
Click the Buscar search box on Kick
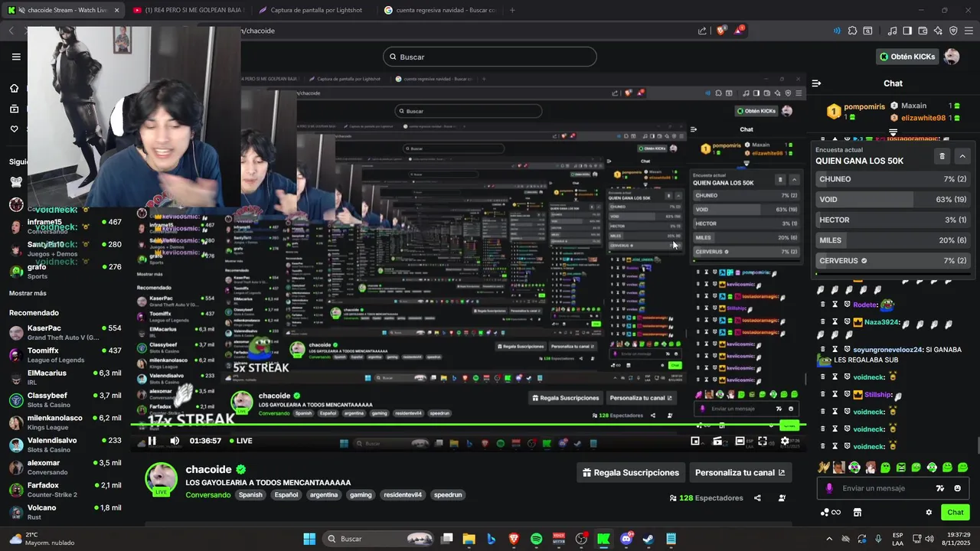490,57
